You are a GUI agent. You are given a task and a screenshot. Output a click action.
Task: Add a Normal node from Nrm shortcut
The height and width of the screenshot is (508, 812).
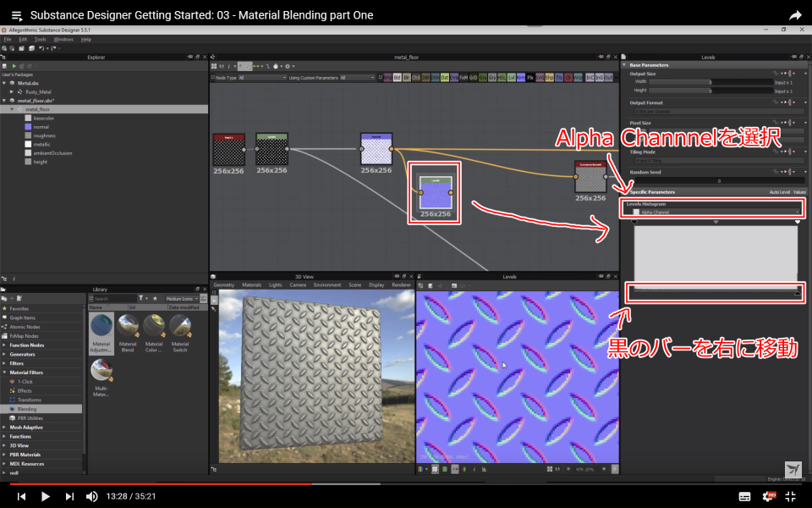coord(520,78)
